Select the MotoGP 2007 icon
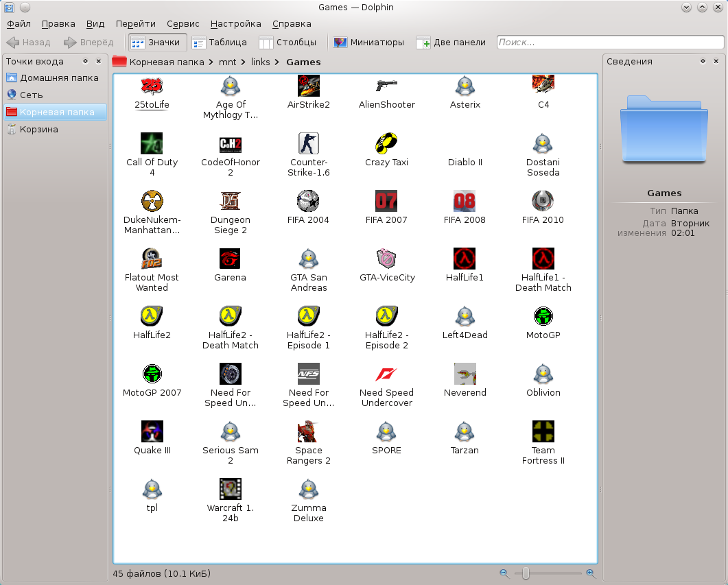 coord(152,374)
